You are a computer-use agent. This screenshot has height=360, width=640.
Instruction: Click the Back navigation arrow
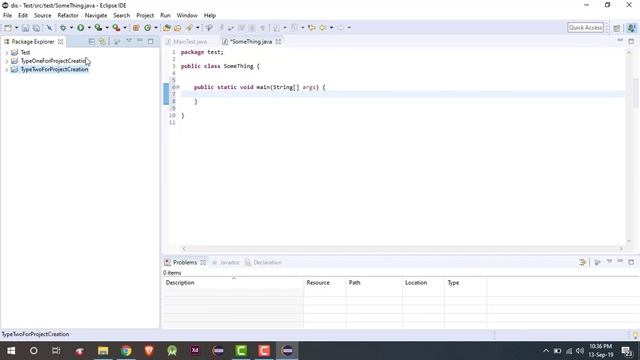(323, 28)
